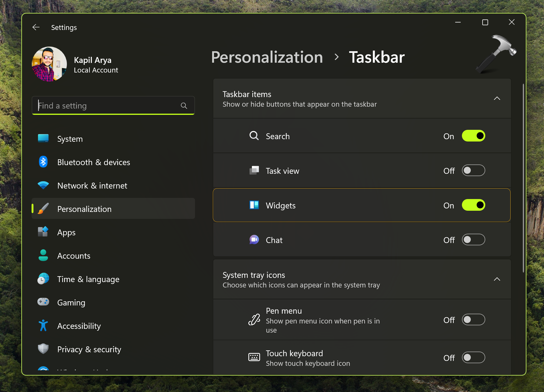Turn off the Search taskbar toggle
Screen dimensions: 544x392
coord(473,136)
